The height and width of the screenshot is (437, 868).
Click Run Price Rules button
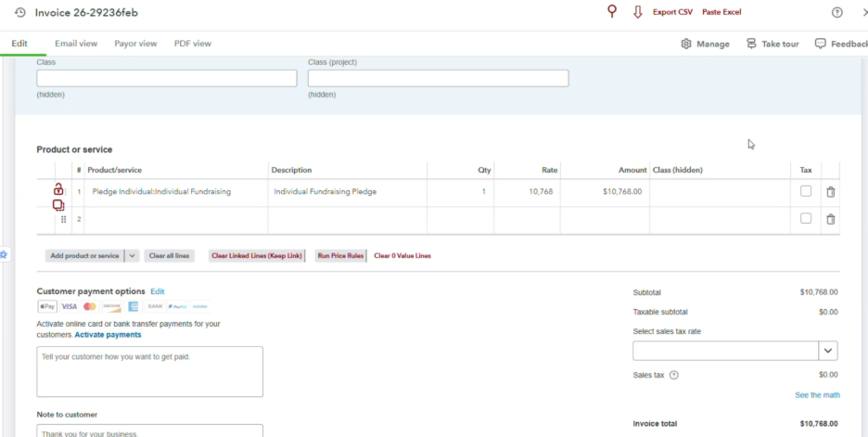(340, 256)
